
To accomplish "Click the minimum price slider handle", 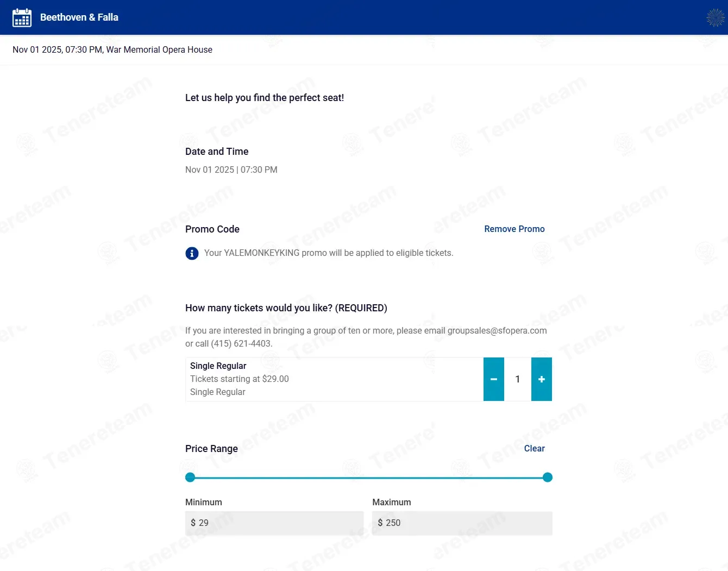I will coord(190,478).
